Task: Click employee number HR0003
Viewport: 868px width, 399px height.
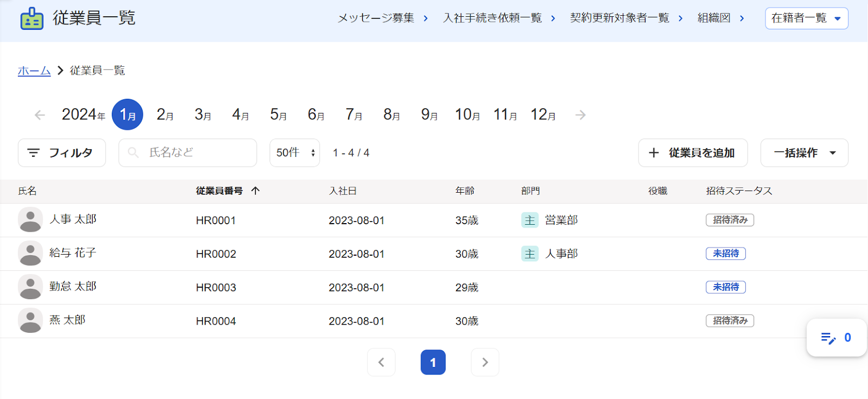Action: click(x=216, y=288)
